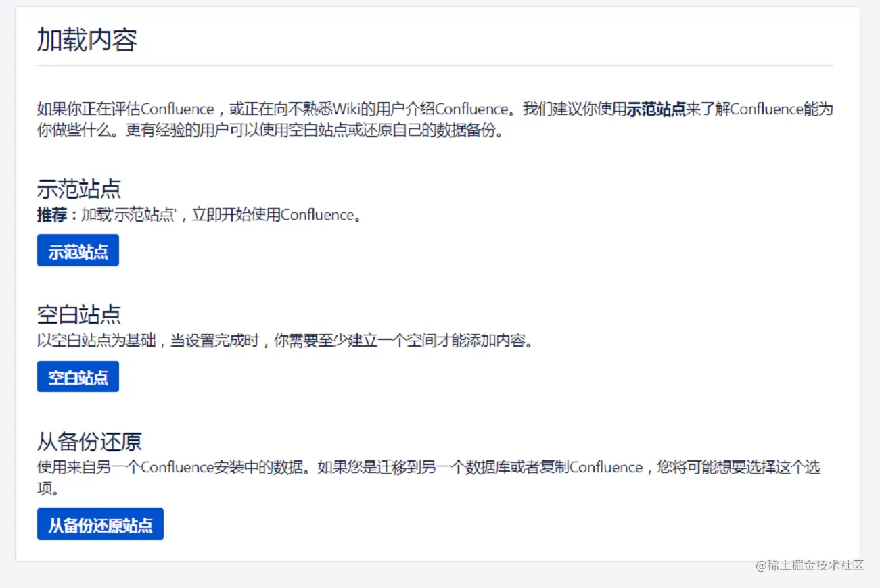
Task: Click the 空白站点 section heading
Action: click(79, 315)
